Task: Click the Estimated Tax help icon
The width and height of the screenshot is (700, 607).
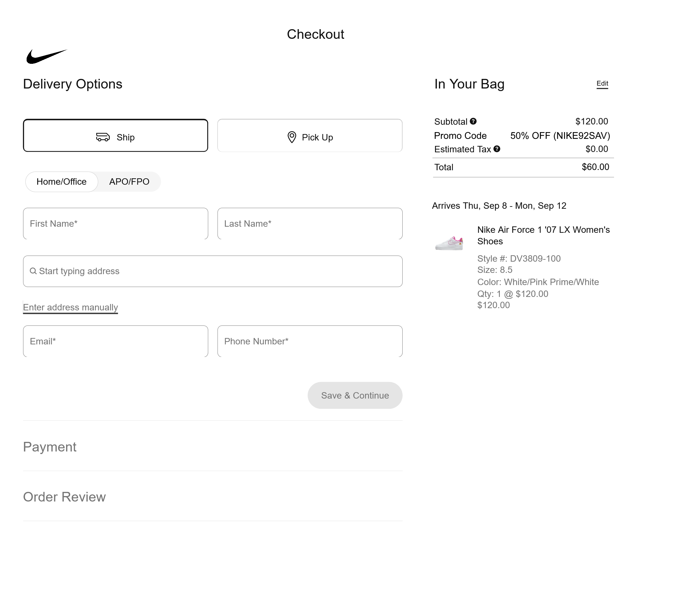Action: tap(497, 149)
